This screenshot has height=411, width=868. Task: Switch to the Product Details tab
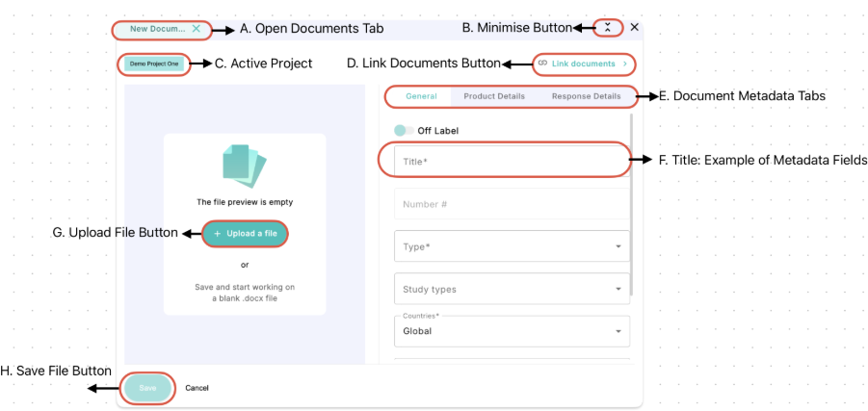tap(494, 96)
